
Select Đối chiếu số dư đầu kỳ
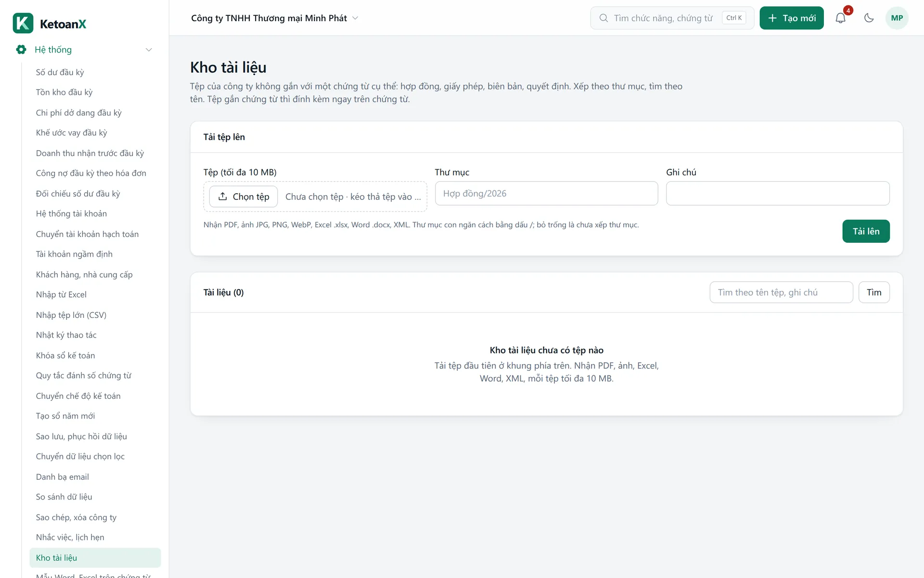coord(95,194)
